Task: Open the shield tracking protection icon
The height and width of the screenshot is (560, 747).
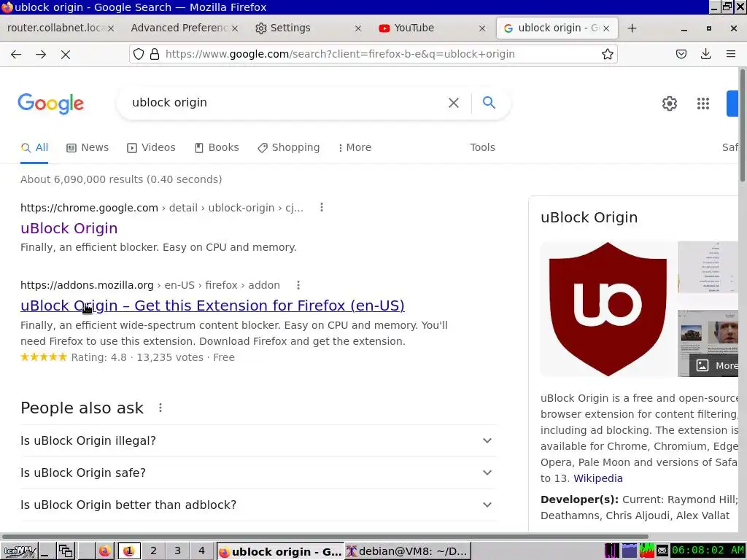Action: coord(138,54)
